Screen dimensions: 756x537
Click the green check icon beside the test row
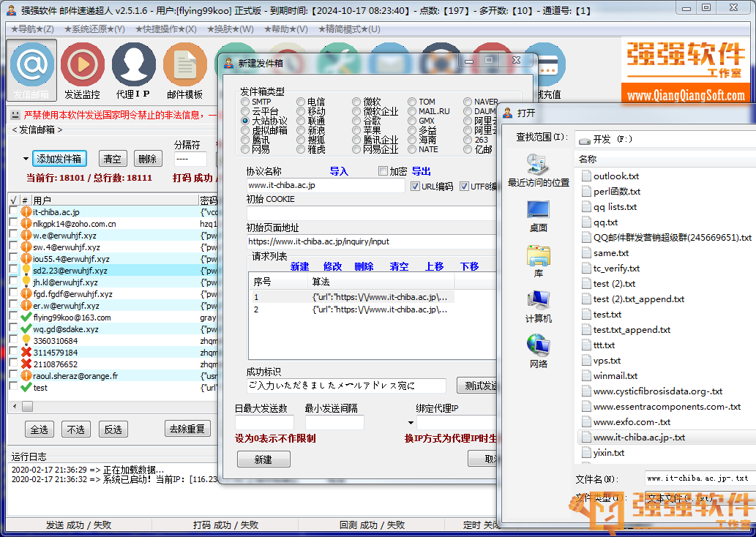[x=26, y=388]
